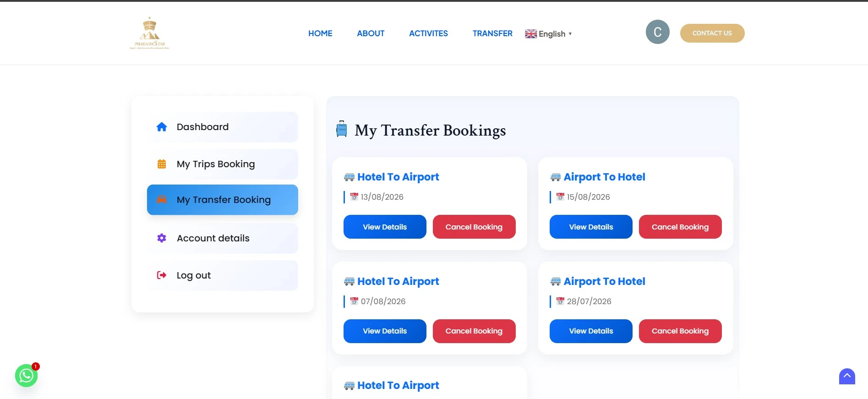View Details for 28/07/2026 transfer
Screen dimensions: 868x399
click(x=591, y=331)
